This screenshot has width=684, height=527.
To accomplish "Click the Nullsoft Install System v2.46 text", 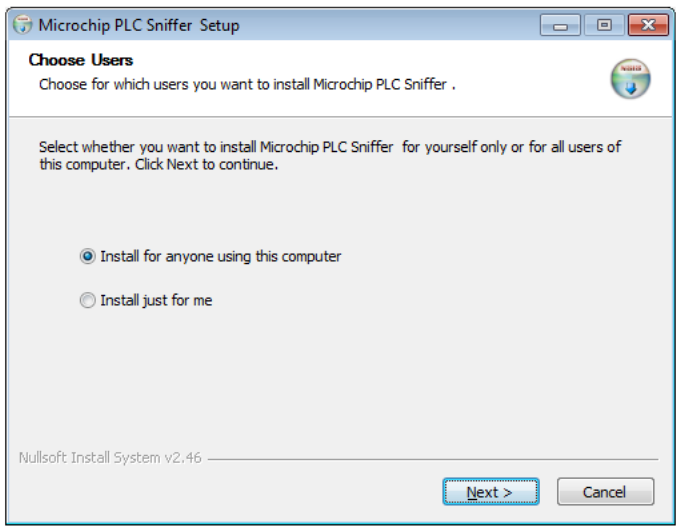I will pos(110,458).
